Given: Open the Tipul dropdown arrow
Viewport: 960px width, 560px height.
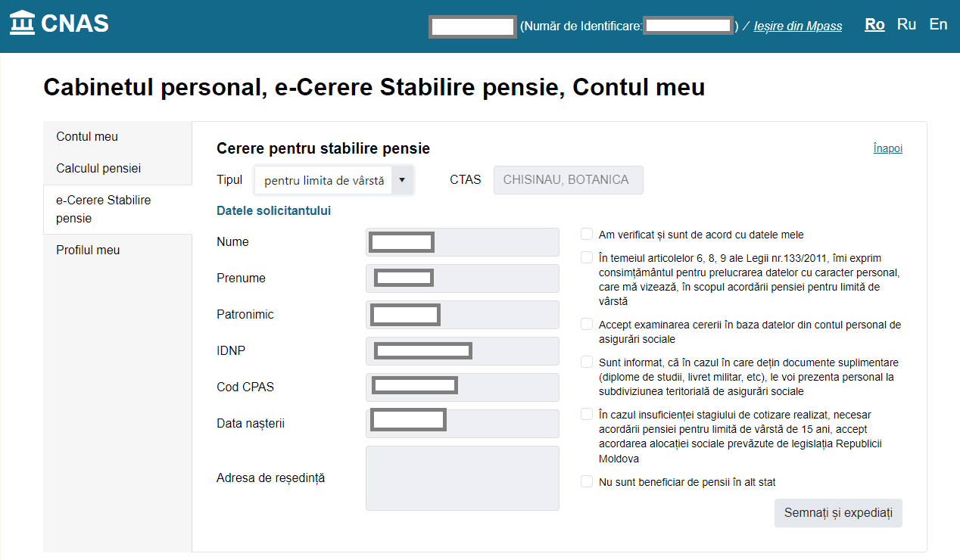Looking at the screenshot, I should pos(402,180).
